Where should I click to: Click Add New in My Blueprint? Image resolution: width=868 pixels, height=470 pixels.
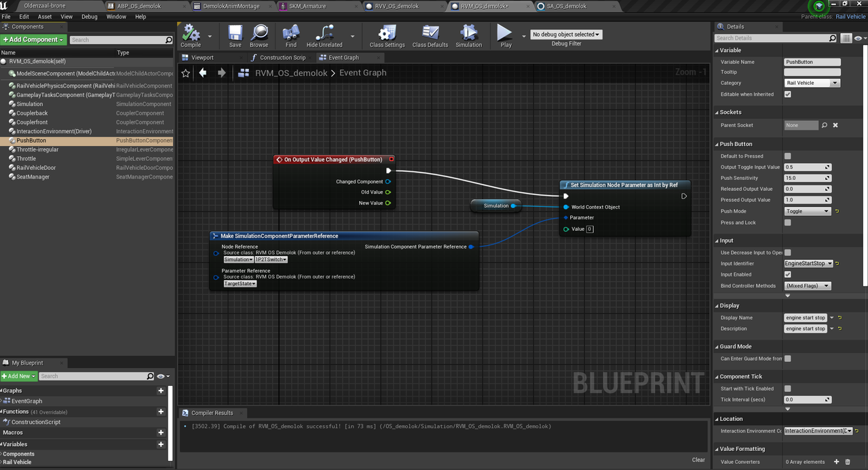18,376
